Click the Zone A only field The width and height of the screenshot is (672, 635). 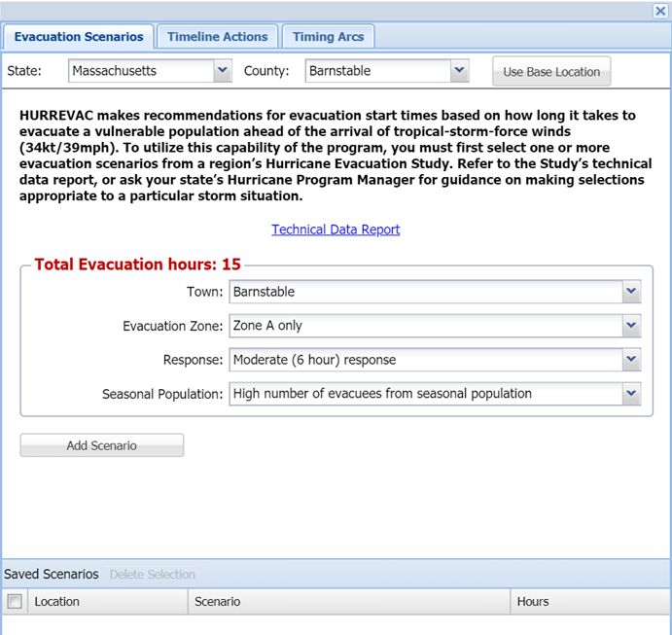(426, 326)
